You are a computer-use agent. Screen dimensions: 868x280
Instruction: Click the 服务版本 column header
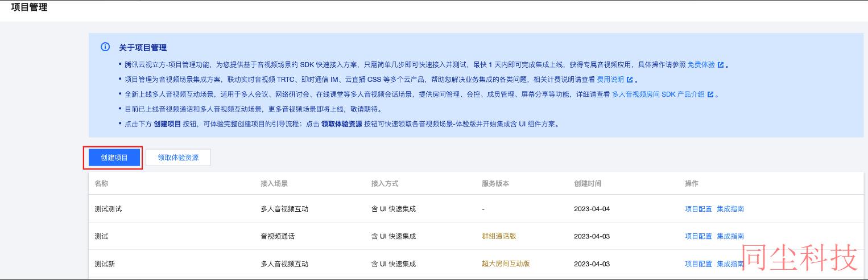(495, 183)
